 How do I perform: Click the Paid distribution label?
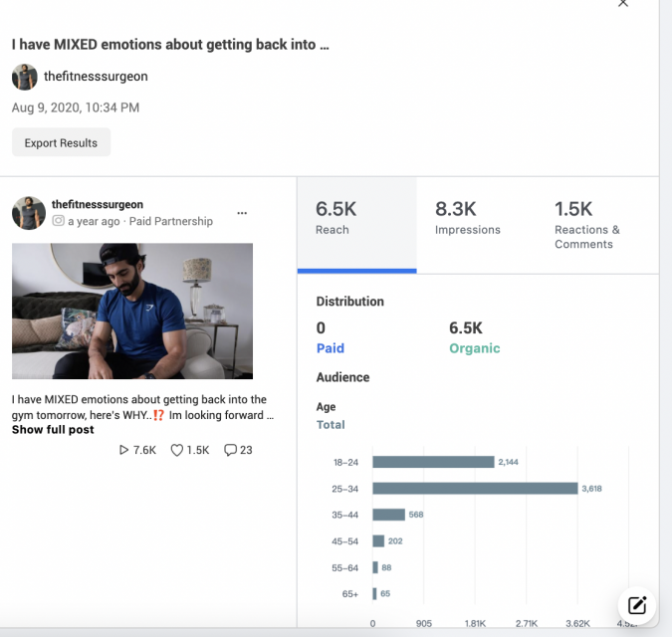tap(330, 348)
